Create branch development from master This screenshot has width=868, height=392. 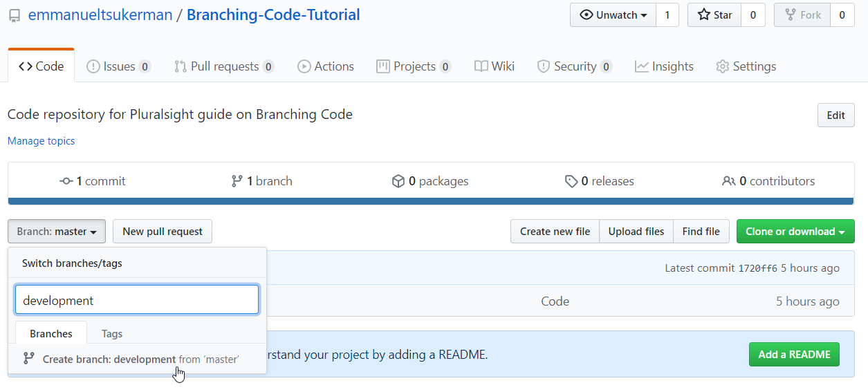click(x=137, y=359)
